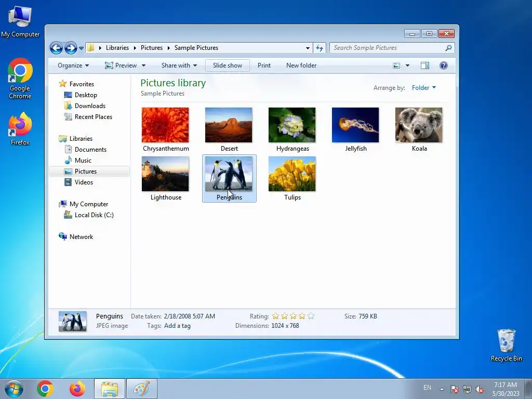Open Paint from the taskbar
532x399 pixels.
(142, 389)
